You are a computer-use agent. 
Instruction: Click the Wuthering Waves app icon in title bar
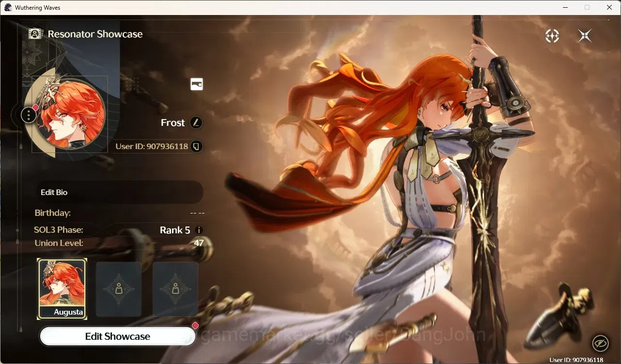[8, 7]
